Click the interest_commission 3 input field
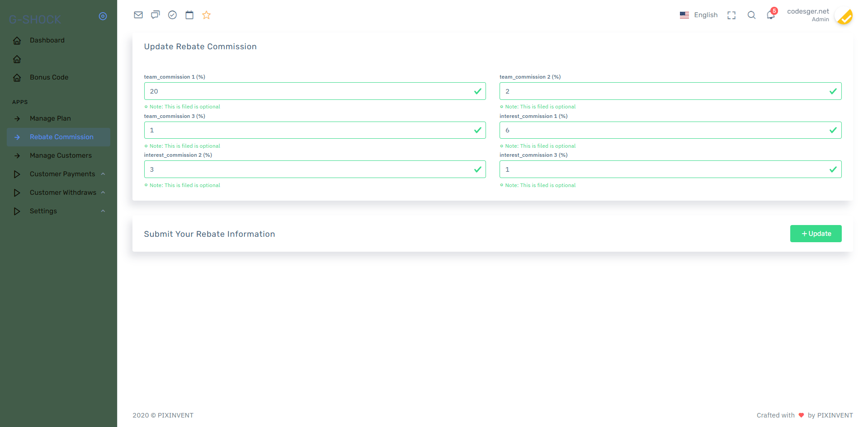 pyautogui.click(x=670, y=169)
